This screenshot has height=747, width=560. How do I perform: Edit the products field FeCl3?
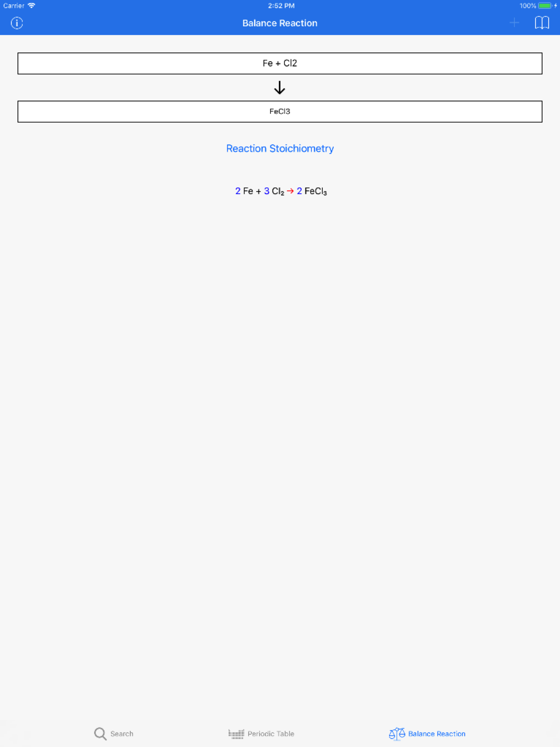[x=280, y=112]
